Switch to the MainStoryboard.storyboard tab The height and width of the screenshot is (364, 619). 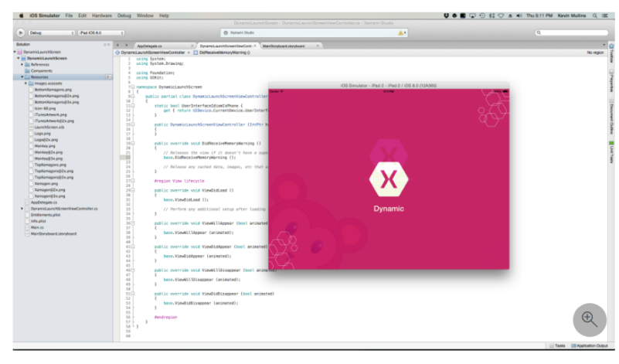tap(283, 46)
